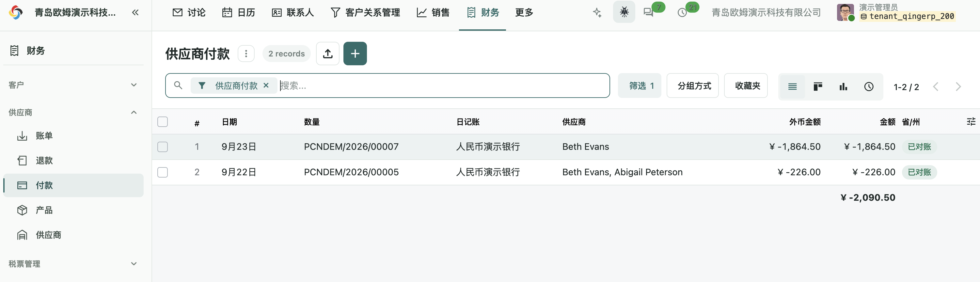Open 账单 in sidebar
980x282 pixels.
(x=73, y=136)
